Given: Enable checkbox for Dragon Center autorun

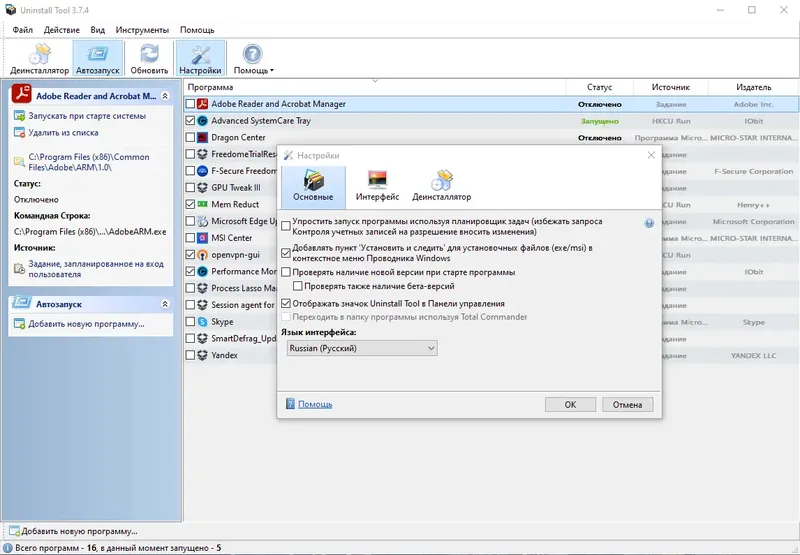Looking at the screenshot, I should [x=190, y=137].
